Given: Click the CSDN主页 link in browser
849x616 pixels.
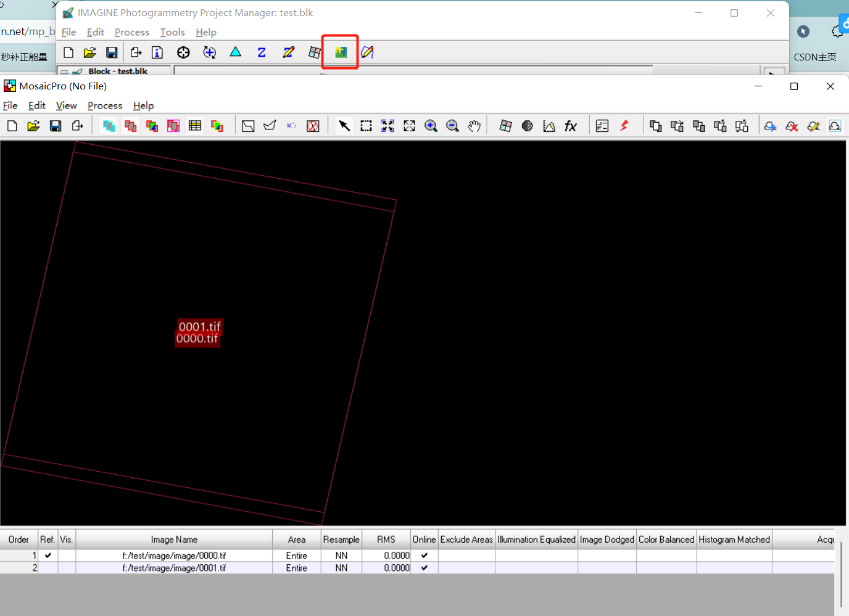Looking at the screenshot, I should (815, 57).
